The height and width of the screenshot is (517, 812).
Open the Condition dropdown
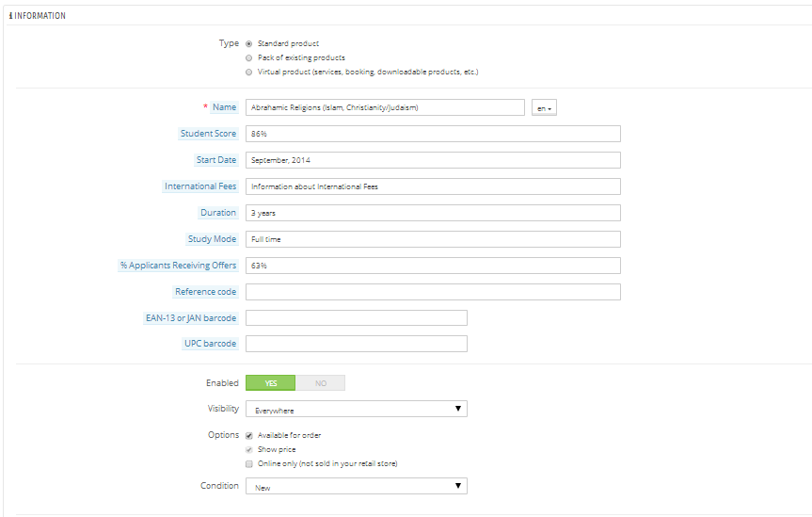(356, 486)
